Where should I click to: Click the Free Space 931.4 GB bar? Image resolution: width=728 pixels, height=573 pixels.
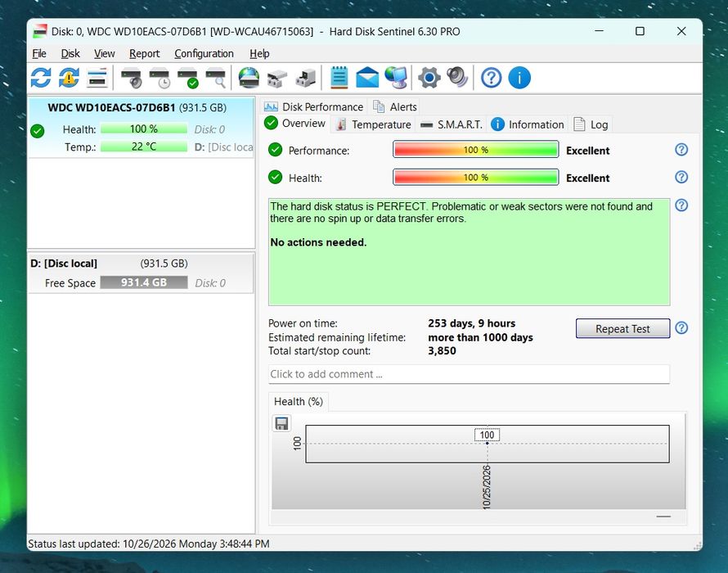tap(144, 282)
